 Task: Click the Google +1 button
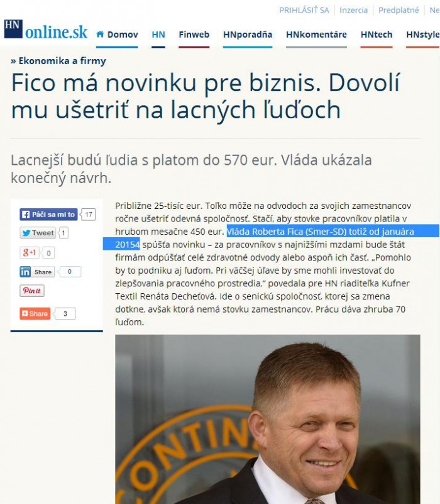point(29,253)
